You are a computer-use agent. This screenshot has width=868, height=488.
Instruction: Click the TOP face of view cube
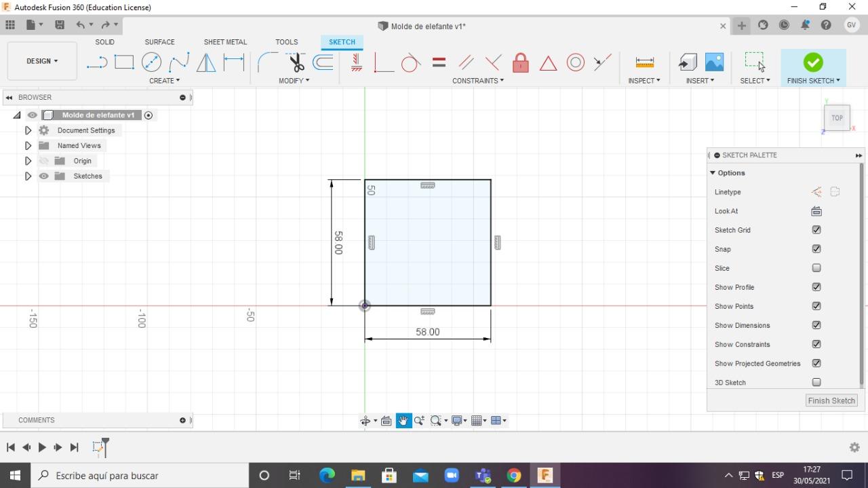pos(837,118)
